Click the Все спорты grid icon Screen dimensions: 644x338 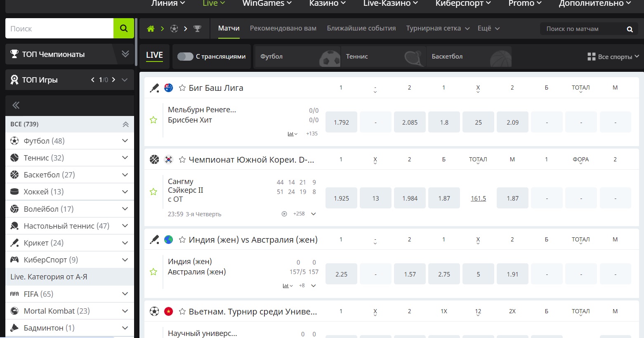[x=591, y=57]
